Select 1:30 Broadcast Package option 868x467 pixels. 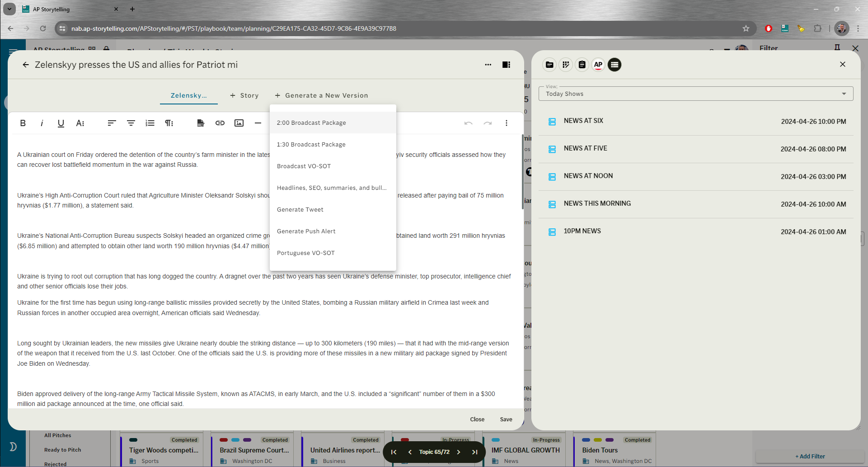click(x=311, y=144)
